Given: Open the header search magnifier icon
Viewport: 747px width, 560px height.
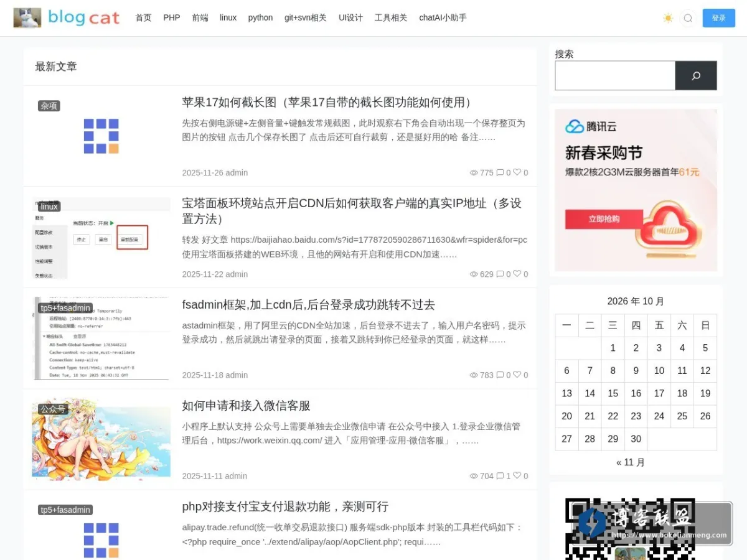Looking at the screenshot, I should (688, 18).
